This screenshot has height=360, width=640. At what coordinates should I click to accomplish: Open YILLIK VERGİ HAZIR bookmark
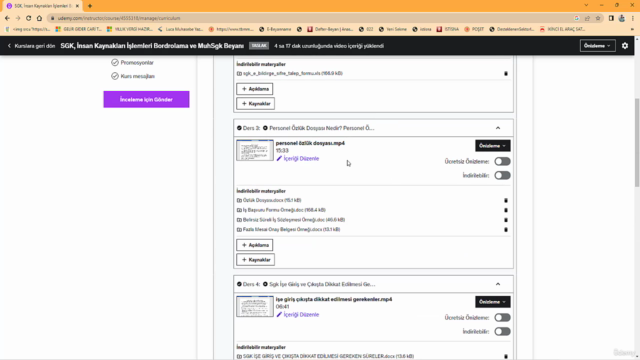click(x=129, y=29)
